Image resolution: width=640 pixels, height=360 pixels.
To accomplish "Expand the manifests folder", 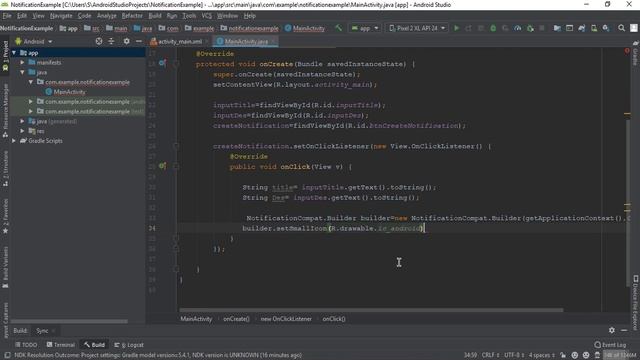I will (22, 62).
